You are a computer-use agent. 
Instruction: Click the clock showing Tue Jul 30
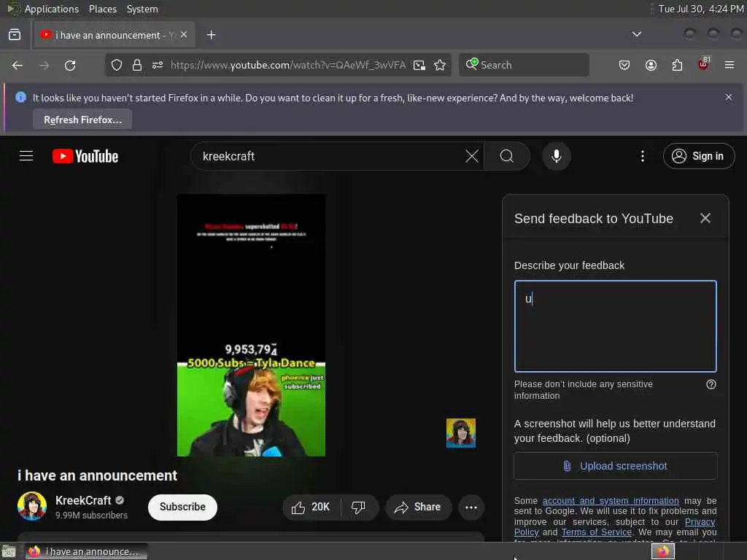[x=701, y=9]
